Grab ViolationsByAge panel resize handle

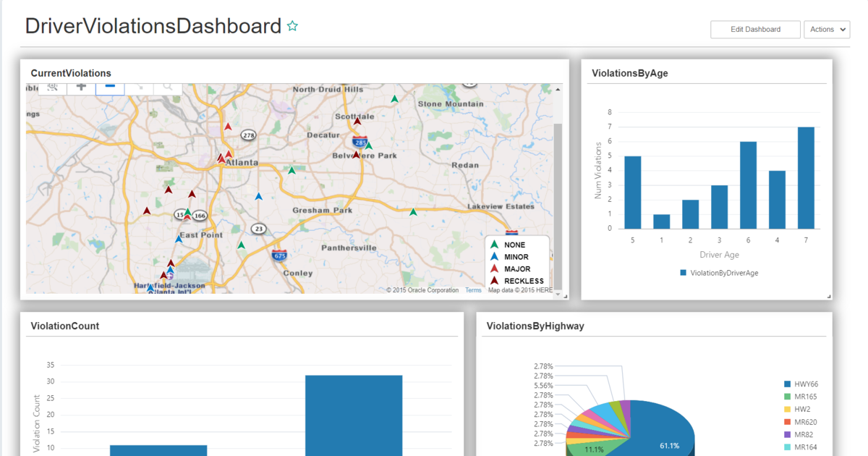click(830, 297)
